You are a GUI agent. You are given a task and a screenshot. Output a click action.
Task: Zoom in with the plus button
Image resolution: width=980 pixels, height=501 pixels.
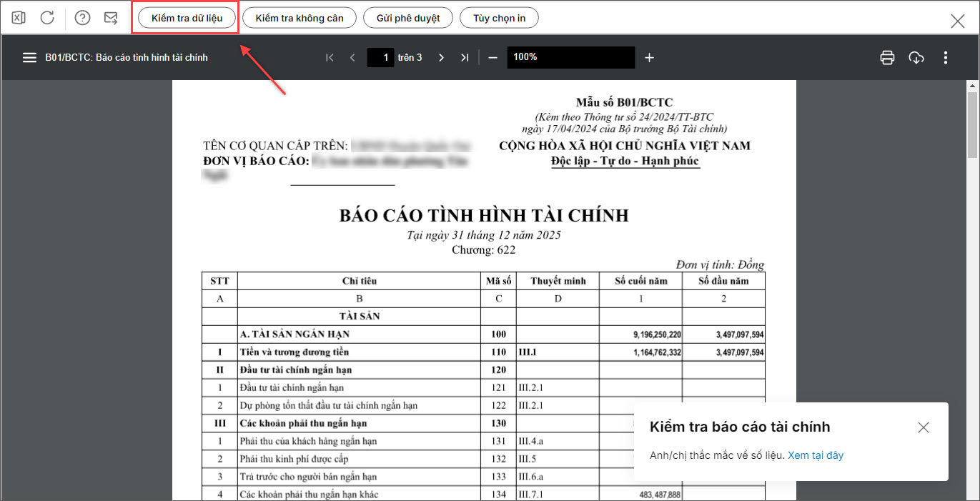pyautogui.click(x=649, y=57)
